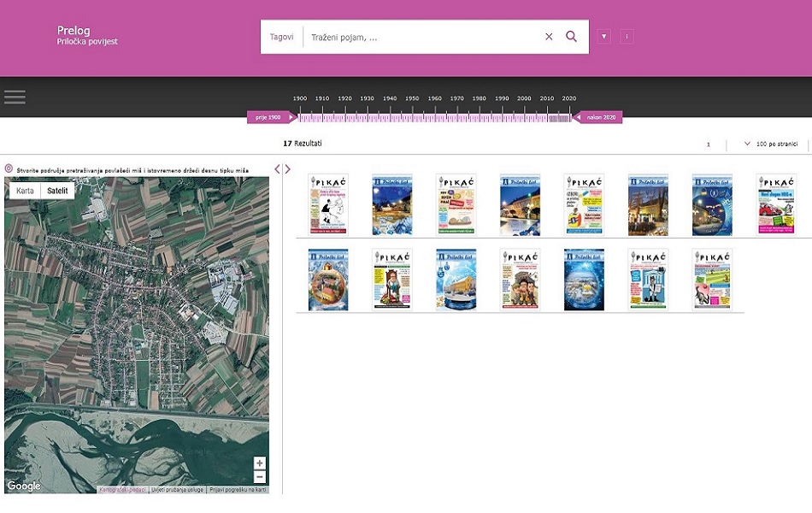
Task: Clear the search field with X
Action: coord(549,37)
